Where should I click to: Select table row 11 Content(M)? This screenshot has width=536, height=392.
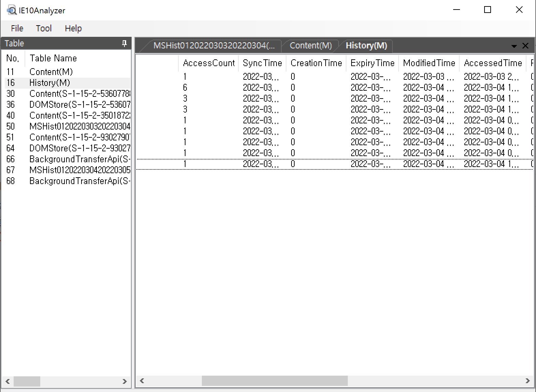tap(68, 72)
